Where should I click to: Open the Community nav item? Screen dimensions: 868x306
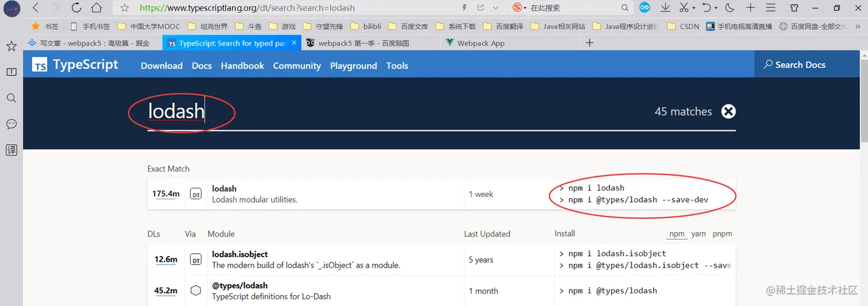(x=297, y=65)
